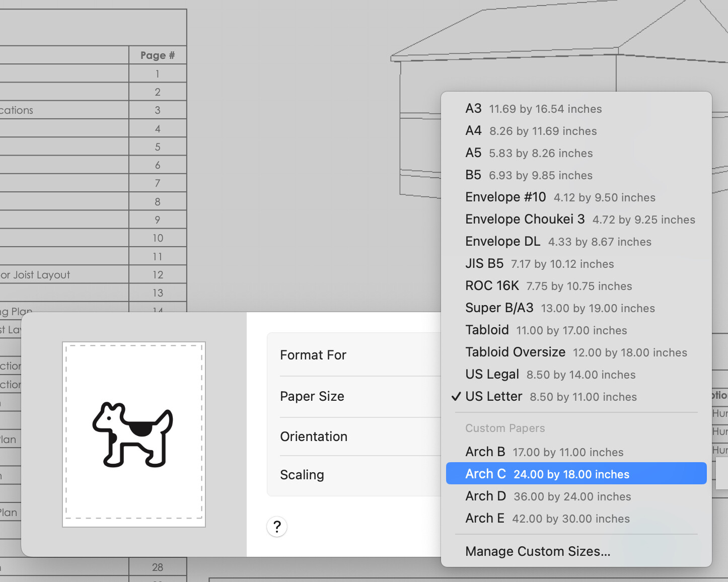Select Envelope #10 paper size
This screenshot has height=582, width=728.
(x=576, y=197)
